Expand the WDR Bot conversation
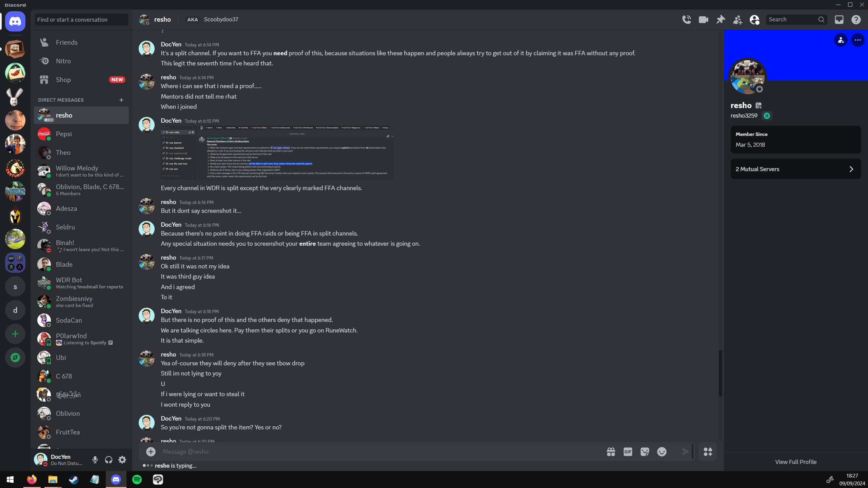This screenshot has width=868, height=488. point(81,282)
